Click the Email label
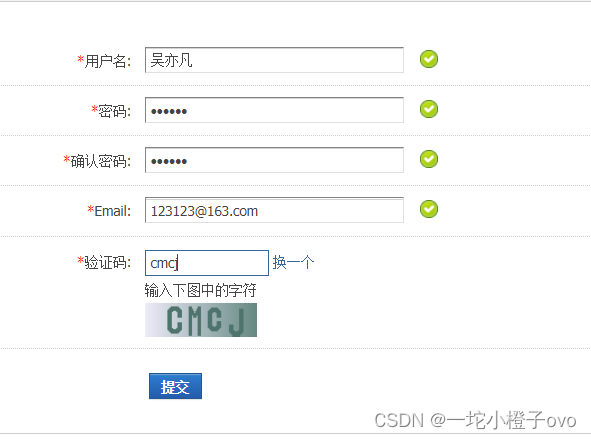 tap(112, 211)
